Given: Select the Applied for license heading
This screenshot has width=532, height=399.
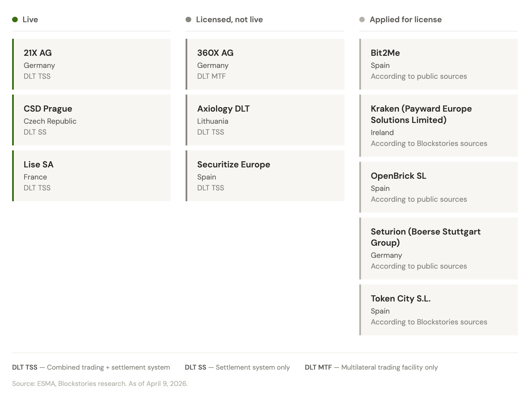Looking at the screenshot, I should [405, 20].
